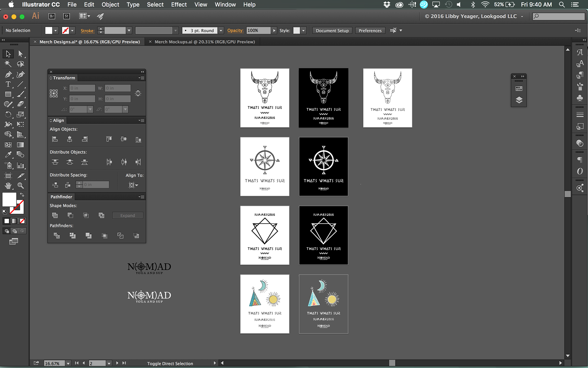The image size is (588, 368).
Task: Open the 3 pt. Round brush dropdown
Action: [221, 31]
